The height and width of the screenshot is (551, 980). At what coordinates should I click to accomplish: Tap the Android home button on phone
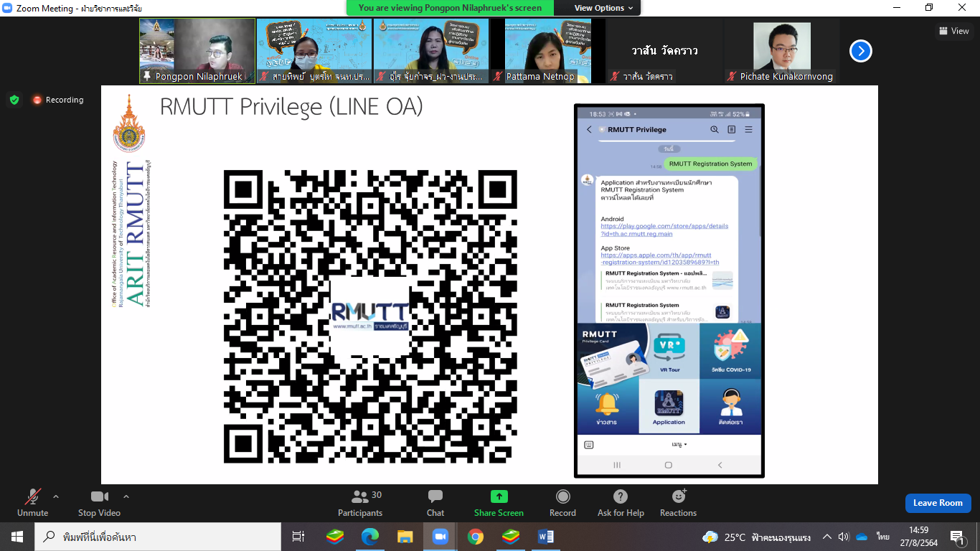pos(669,465)
